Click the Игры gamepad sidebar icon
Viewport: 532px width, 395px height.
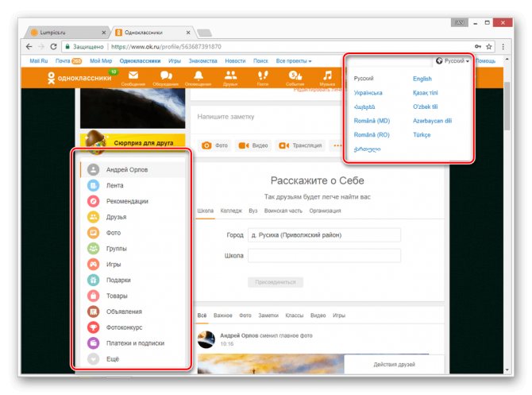point(94,264)
